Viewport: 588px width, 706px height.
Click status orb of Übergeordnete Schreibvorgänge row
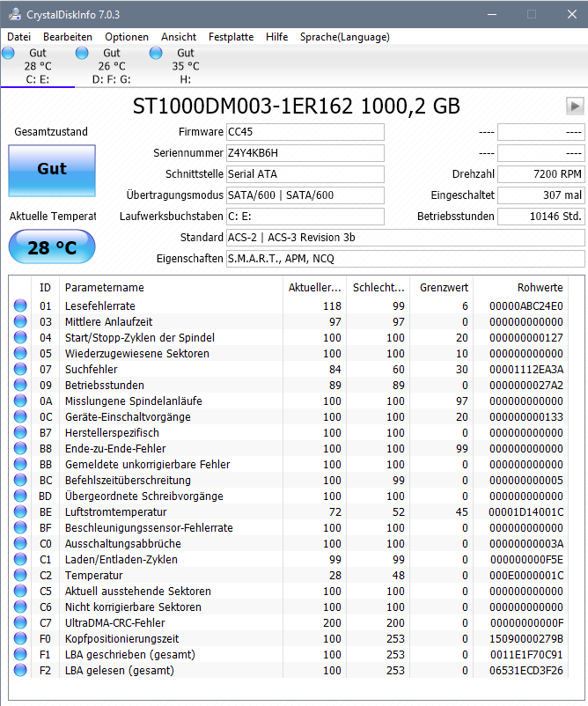point(20,496)
